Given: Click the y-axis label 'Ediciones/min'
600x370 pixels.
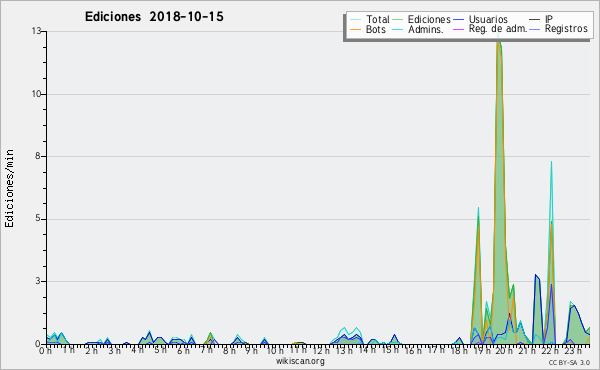Looking at the screenshot, I should (9, 188).
